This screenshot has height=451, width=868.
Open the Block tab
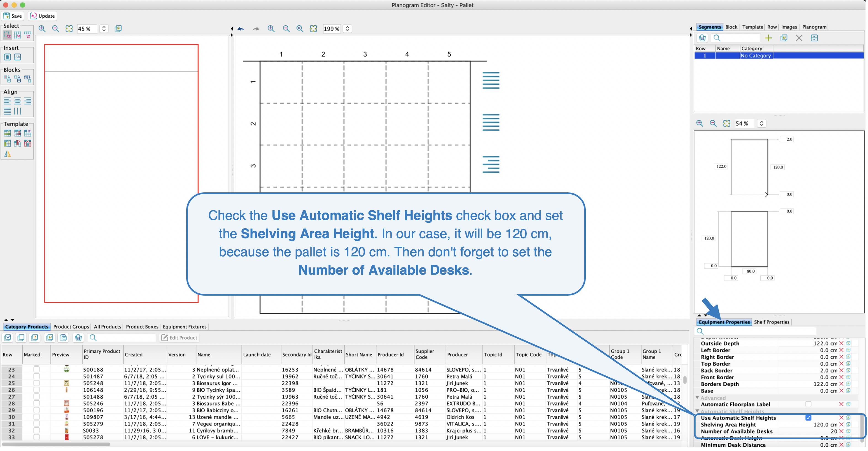[731, 27]
